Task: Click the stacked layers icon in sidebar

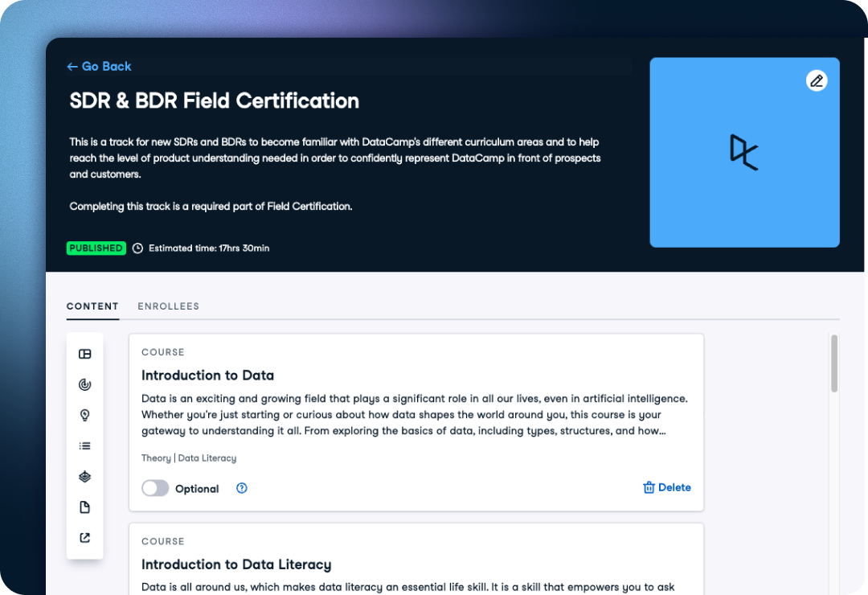Action: pyautogui.click(x=84, y=477)
